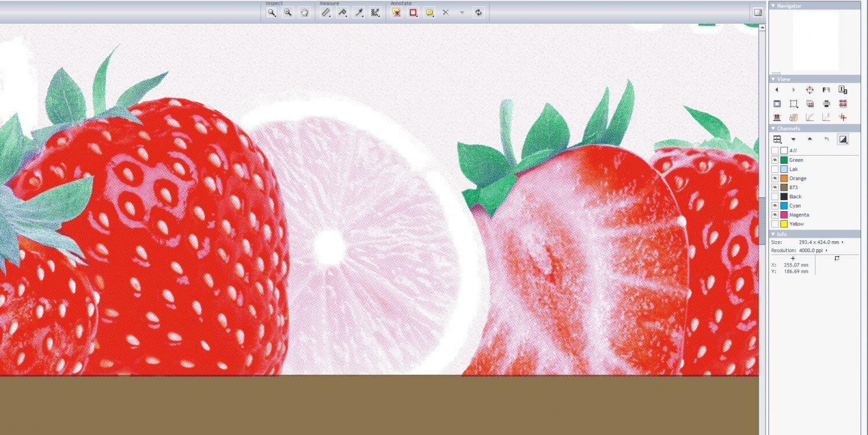Image resolution: width=868 pixels, height=435 pixels.
Task: Hide the 873 channel
Action: [775, 187]
